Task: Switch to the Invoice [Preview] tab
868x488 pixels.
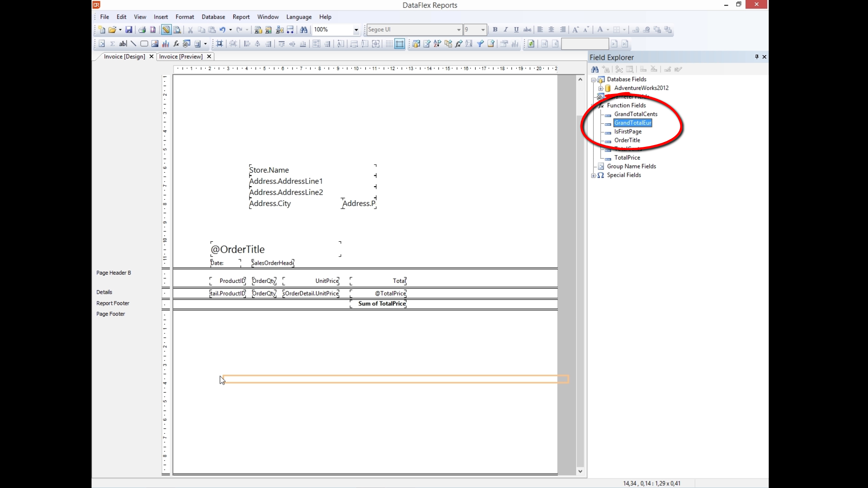Action: 181,56
